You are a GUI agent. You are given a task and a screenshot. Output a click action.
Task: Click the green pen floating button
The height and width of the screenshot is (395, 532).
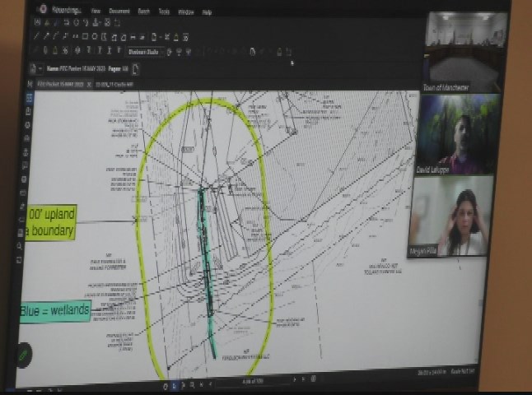tap(23, 355)
